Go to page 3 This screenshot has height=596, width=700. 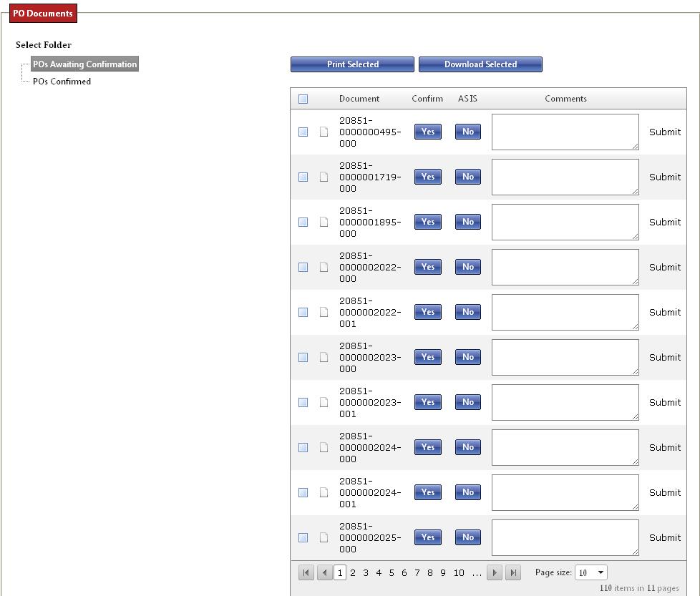(366, 572)
